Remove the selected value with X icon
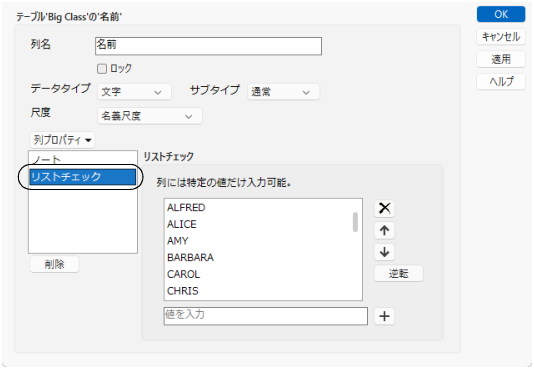The height and width of the screenshot is (369, 534). 384,208
